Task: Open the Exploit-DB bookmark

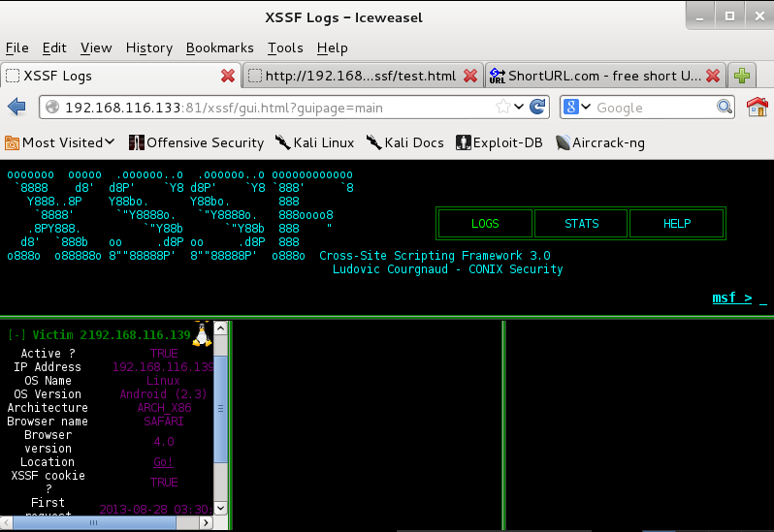Action: tap(497, 142)
